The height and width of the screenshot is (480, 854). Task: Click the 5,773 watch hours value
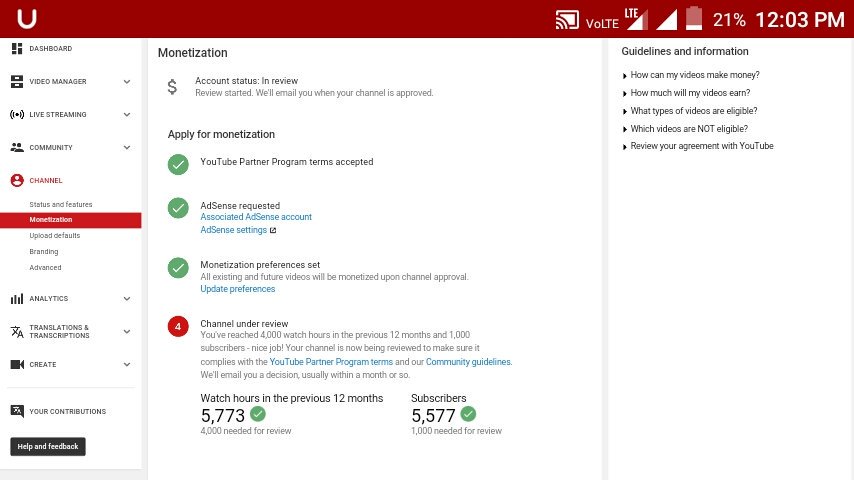(x=223, y=416)
